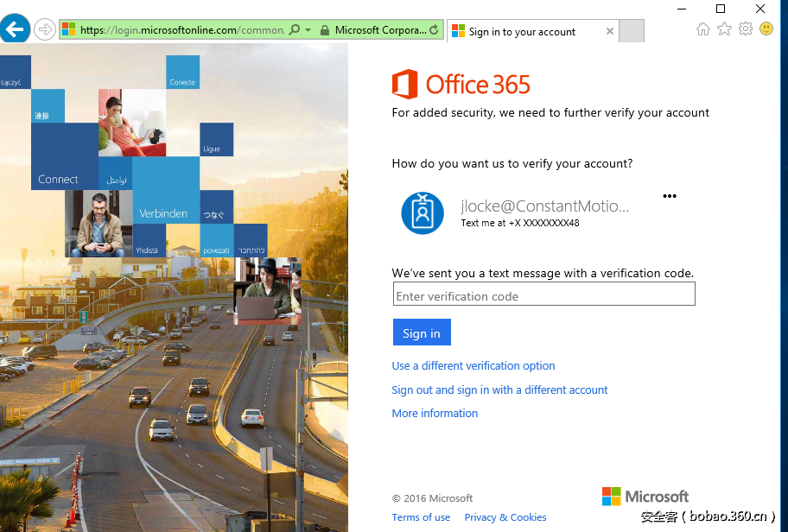Click the 'Microsoft Corpora...' certificate label
The image size is (788, 532).
point(381,30)
